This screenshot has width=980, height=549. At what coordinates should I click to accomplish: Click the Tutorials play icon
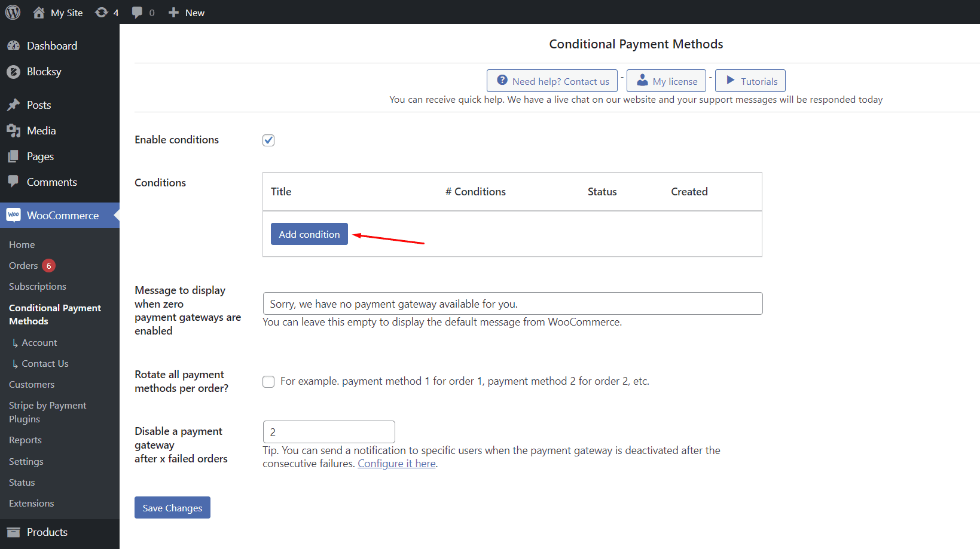[730, 80]
